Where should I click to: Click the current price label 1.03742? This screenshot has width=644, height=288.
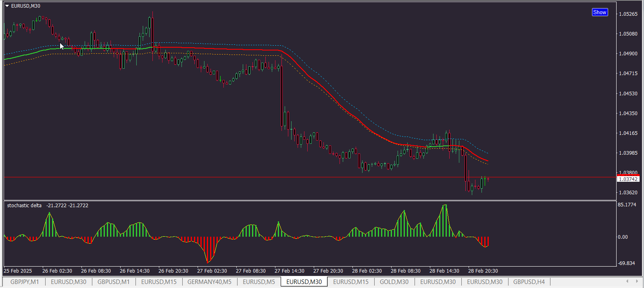tap(628, 179)
